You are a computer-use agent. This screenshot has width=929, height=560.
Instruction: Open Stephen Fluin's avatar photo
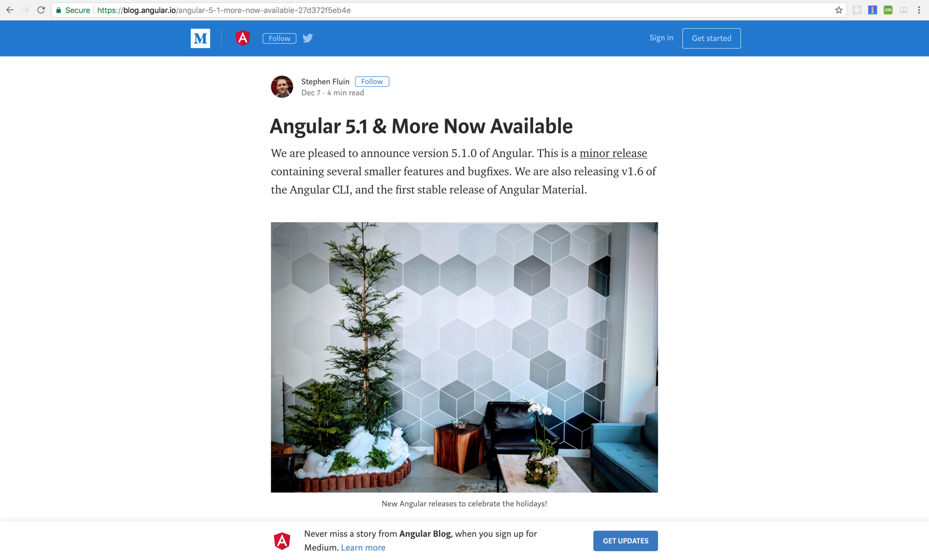coord(282,87)
